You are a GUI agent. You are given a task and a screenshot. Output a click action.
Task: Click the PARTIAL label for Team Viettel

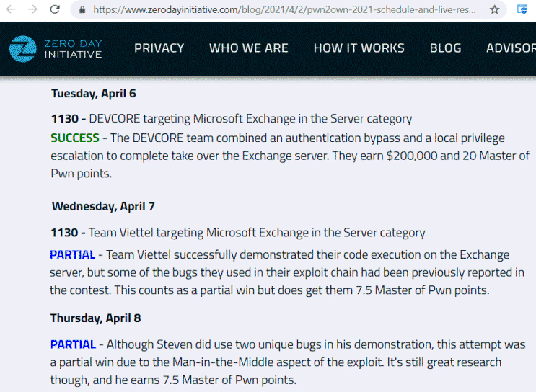point(72,255)
